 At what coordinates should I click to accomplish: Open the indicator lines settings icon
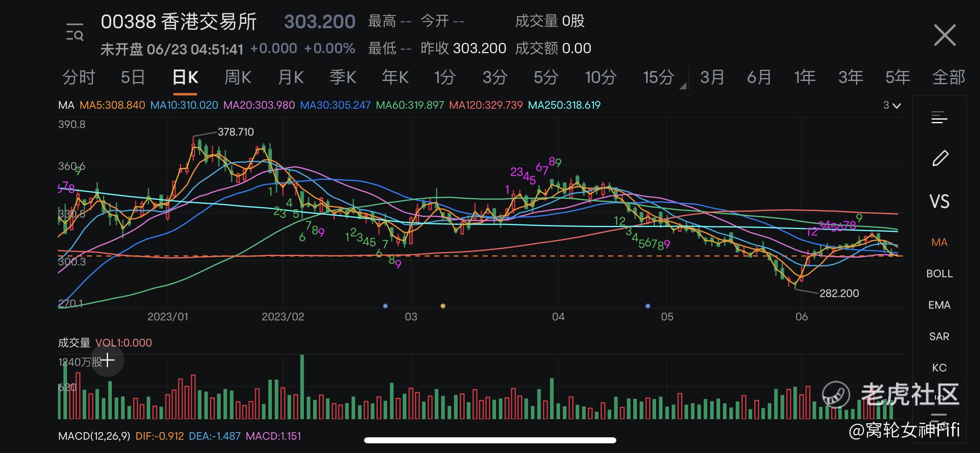pos(939,118)
